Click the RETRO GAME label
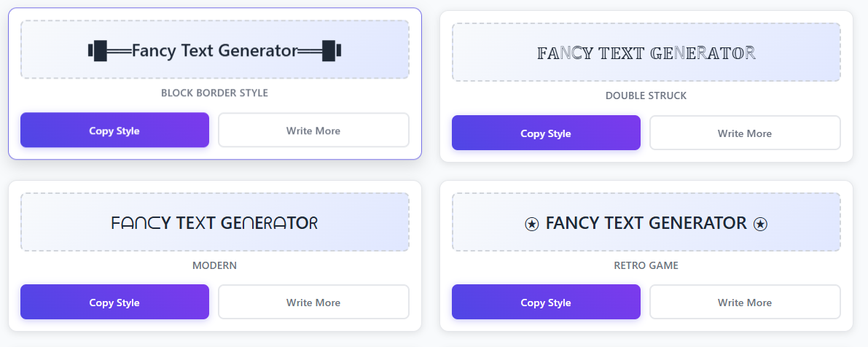 [x=646, y=265]
